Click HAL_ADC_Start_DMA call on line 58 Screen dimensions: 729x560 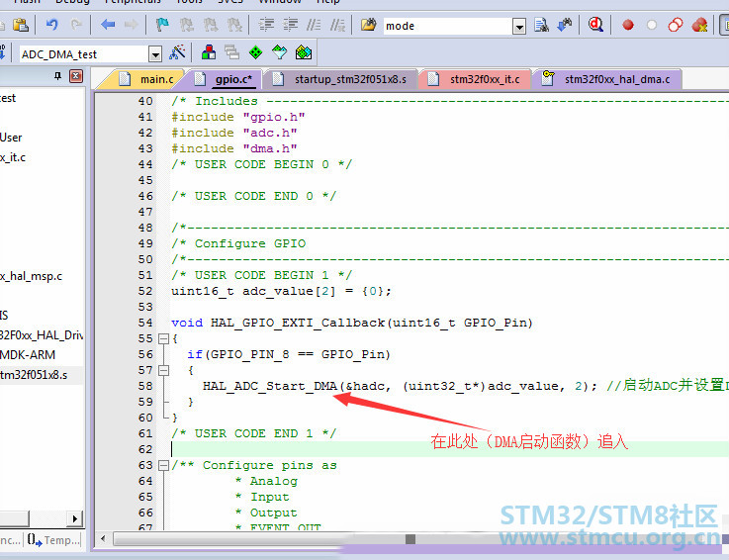click(x=270, y=386)
